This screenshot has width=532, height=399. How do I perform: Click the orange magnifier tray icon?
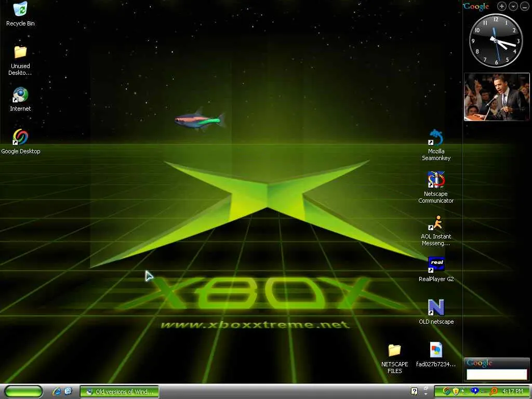pyautogui.click(x=494, y=391)
